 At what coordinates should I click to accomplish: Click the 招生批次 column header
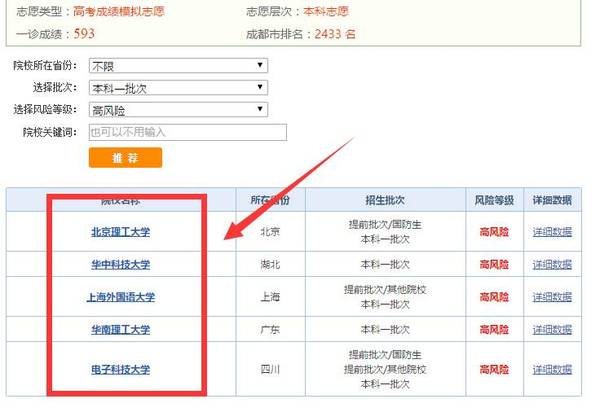pyautogui.click(x=385, y=200)
